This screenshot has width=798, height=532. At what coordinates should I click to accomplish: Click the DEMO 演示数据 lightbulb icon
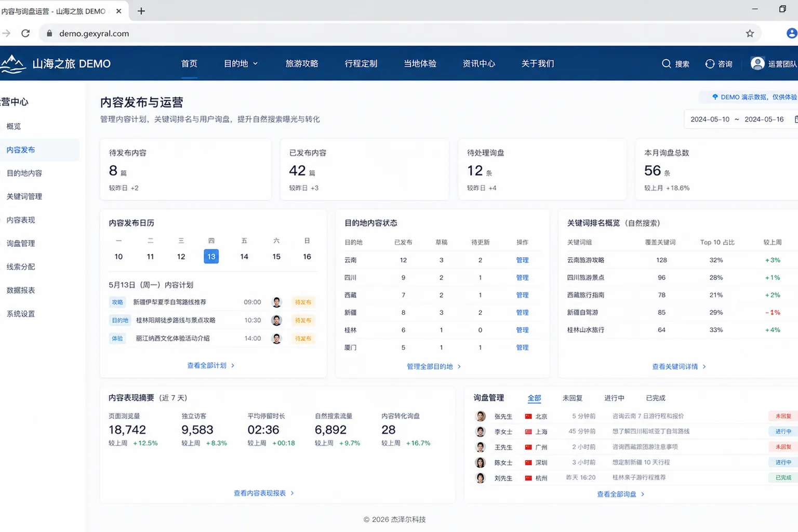point(715,97)
